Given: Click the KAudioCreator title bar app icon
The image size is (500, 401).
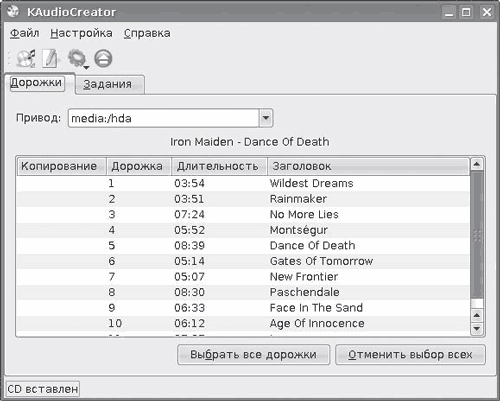Looking at the screenshot, I should pos(13,12).
